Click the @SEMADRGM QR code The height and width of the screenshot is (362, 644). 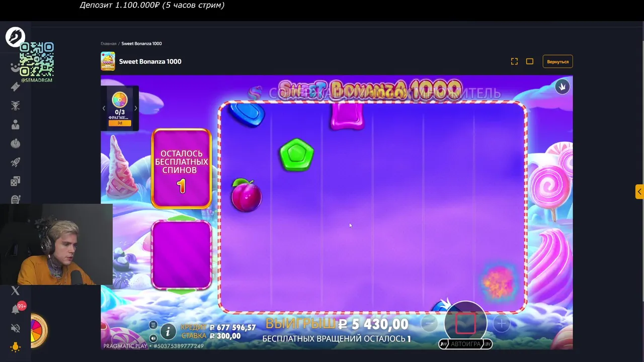click(x=37, y=59)
